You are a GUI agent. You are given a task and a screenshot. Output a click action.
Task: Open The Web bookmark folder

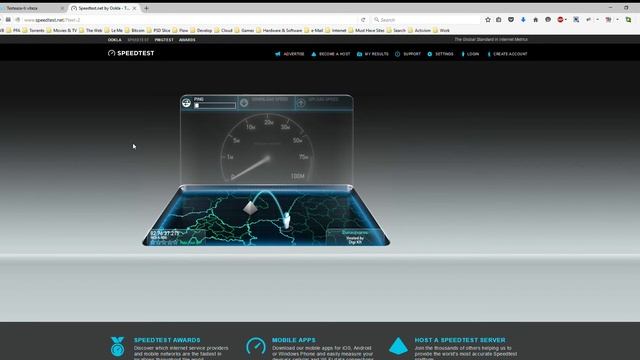point(91,30)
